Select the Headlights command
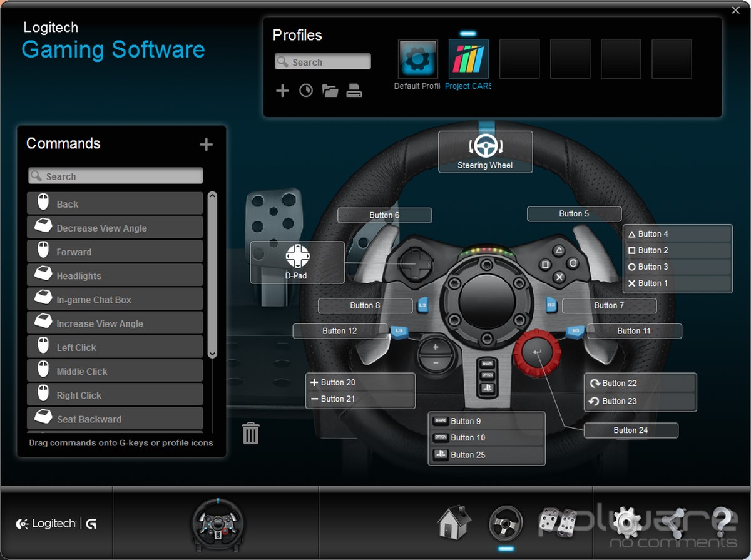This screenshot has width=751, height=560. 115,275
